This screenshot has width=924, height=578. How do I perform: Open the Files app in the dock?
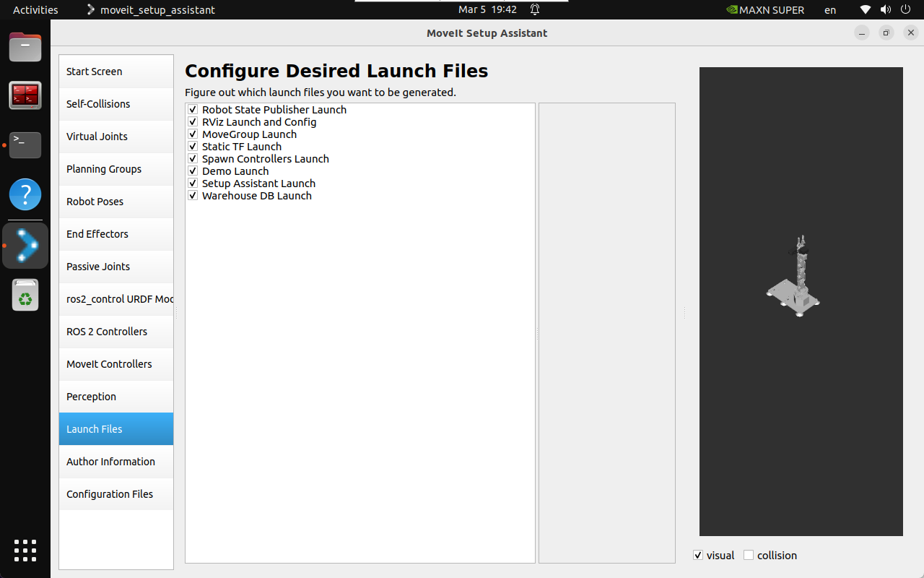pos(25,48)
